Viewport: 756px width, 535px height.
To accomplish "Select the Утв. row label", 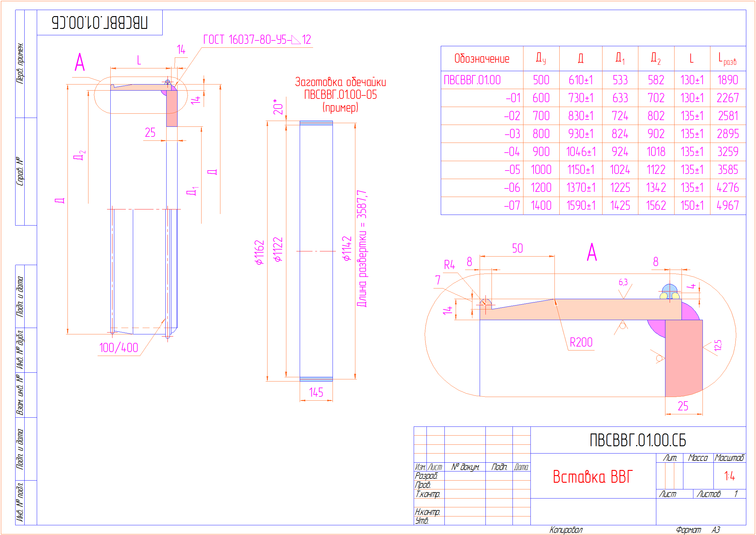I will (422, 521).
